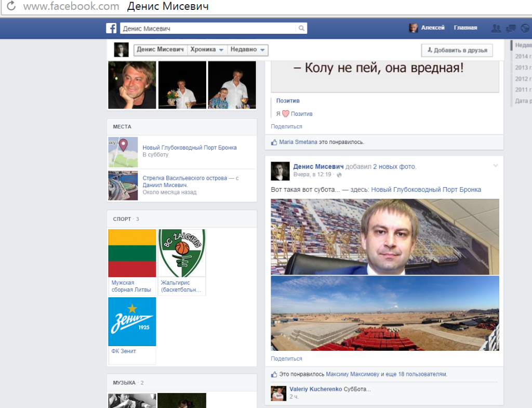Open the Позитив page link above the heart
Viewport: 532px width, 408px height.
point(288,101)
